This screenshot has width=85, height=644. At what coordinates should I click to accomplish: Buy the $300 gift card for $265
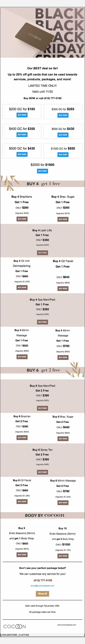coord(63,115)
